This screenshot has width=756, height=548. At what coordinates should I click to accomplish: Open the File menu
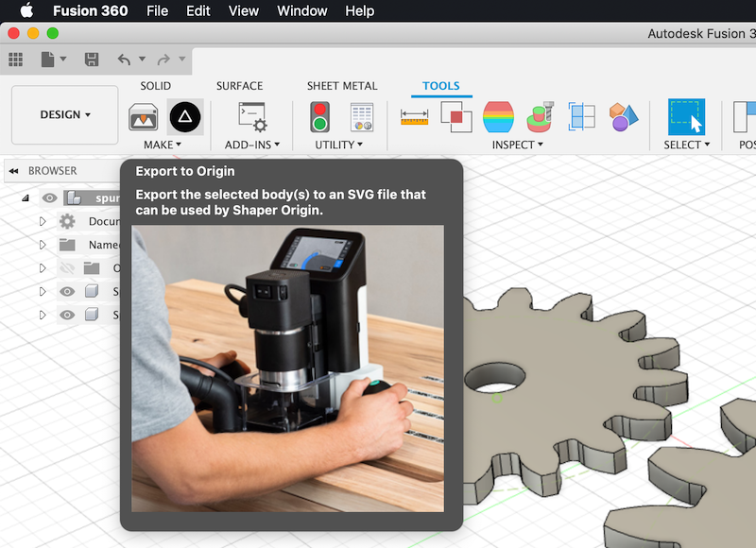click(157, 10)
